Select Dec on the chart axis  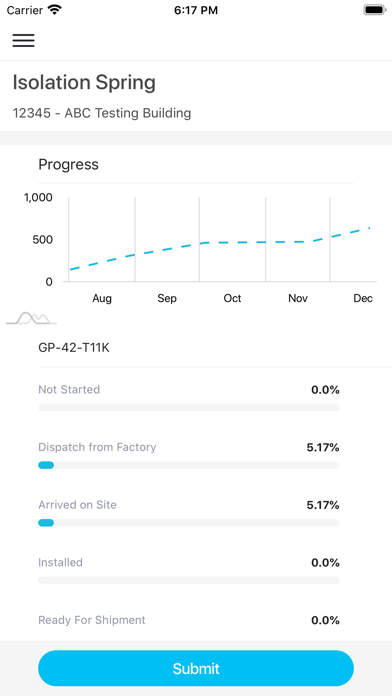click(363, 298)
